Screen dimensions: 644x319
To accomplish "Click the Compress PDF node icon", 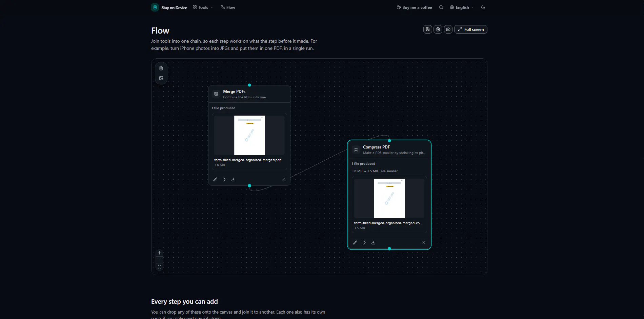I will [x=356, y=149].
